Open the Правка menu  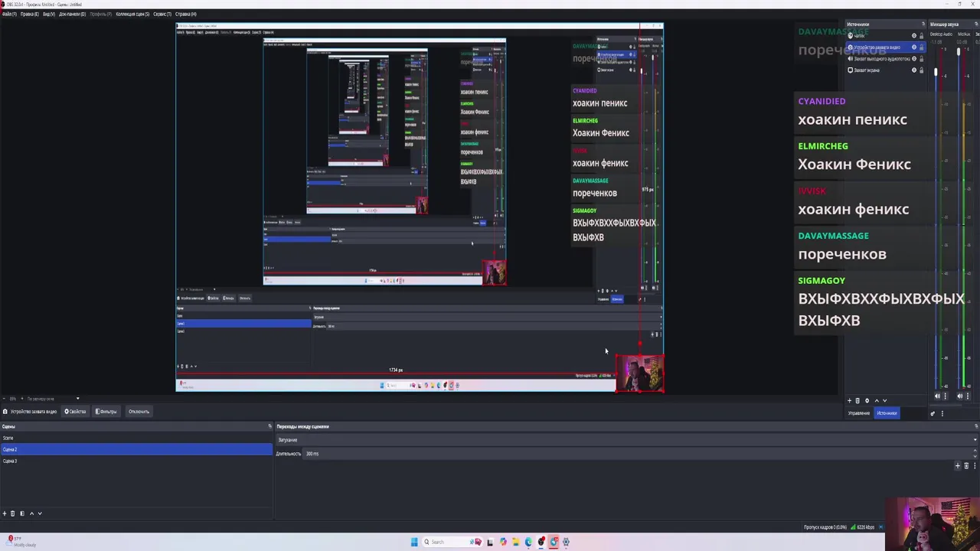[x=30, y=14]
